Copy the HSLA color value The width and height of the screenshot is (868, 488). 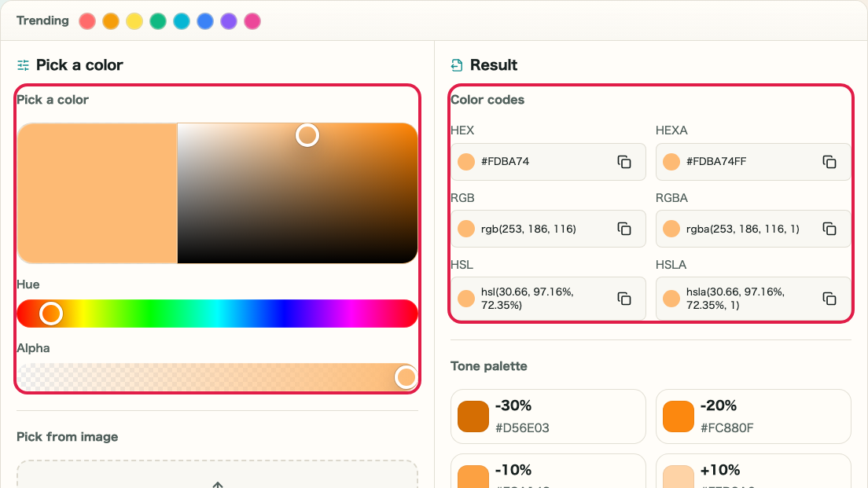(829, 299)
